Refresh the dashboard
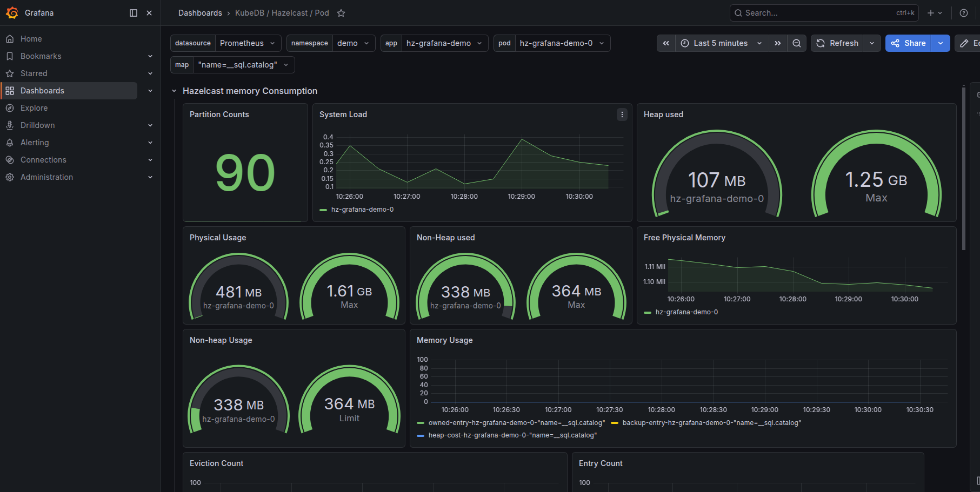Viewport: 980px width, 492px height. pos(837,43)
